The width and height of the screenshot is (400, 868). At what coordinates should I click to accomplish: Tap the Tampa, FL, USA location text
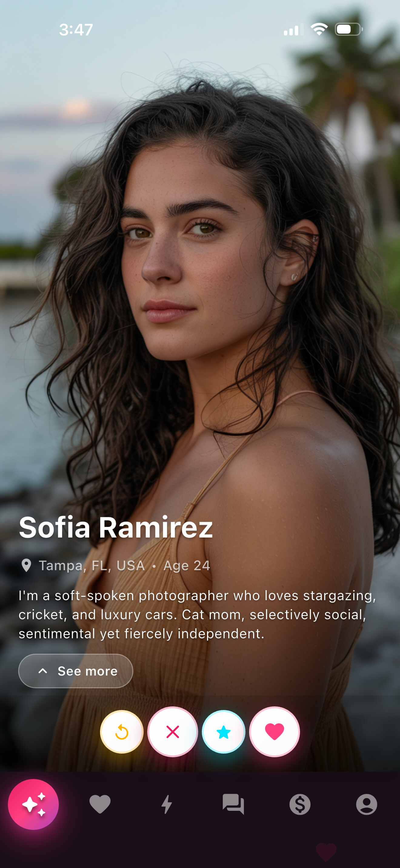92,565
